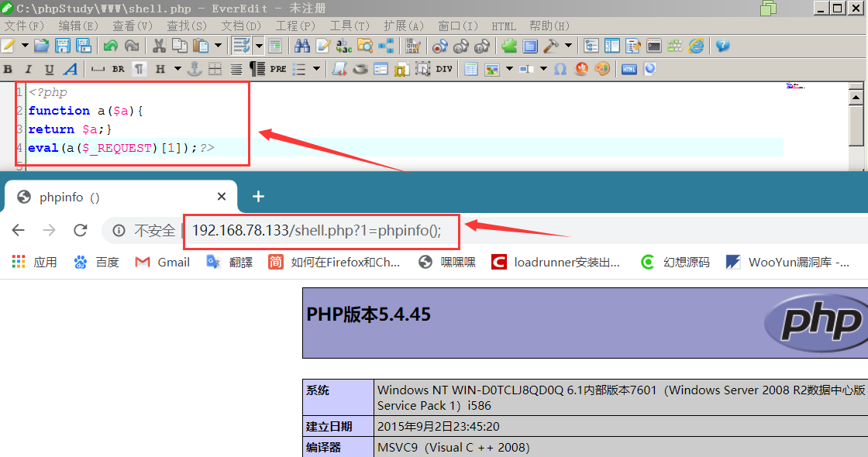The width and height of the screenshot is (868, 457).
Task: Paste with the clipboard icon
Action: [x=201, y=46]
